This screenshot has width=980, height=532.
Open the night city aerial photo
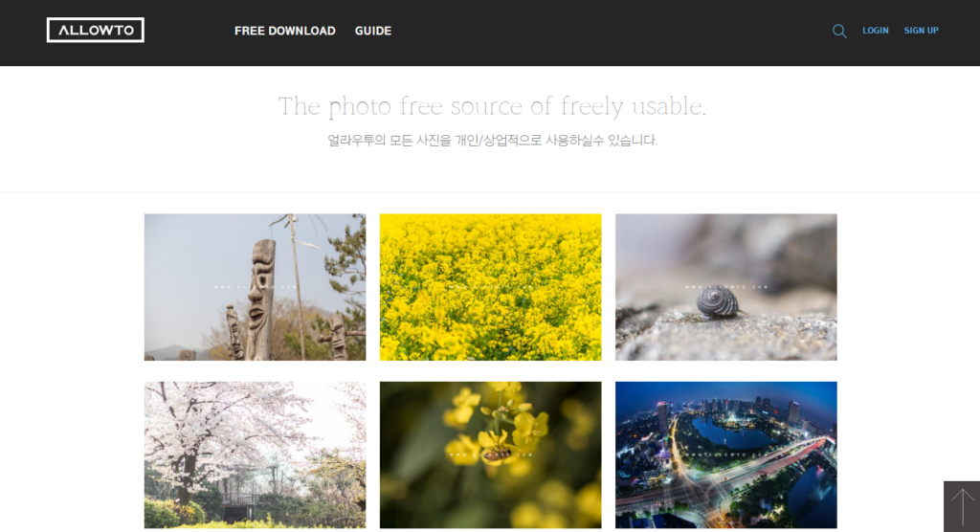[x=726, y=455]
